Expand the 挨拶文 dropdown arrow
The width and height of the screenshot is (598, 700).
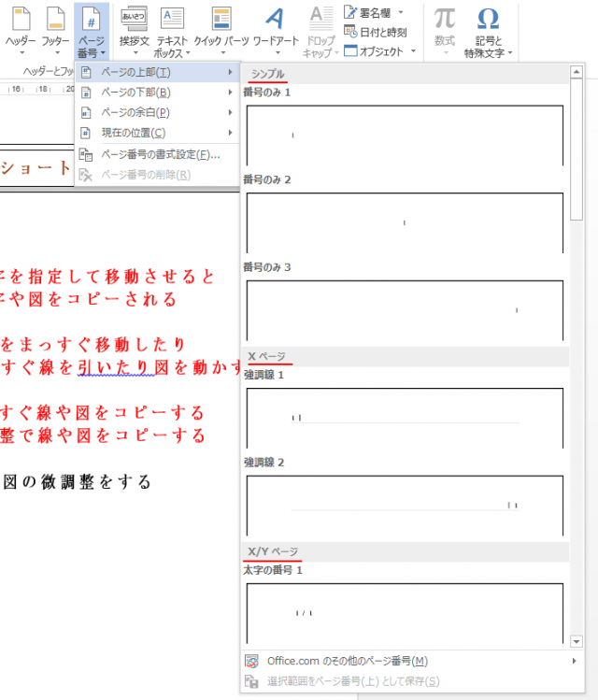(x=135, y=53)
